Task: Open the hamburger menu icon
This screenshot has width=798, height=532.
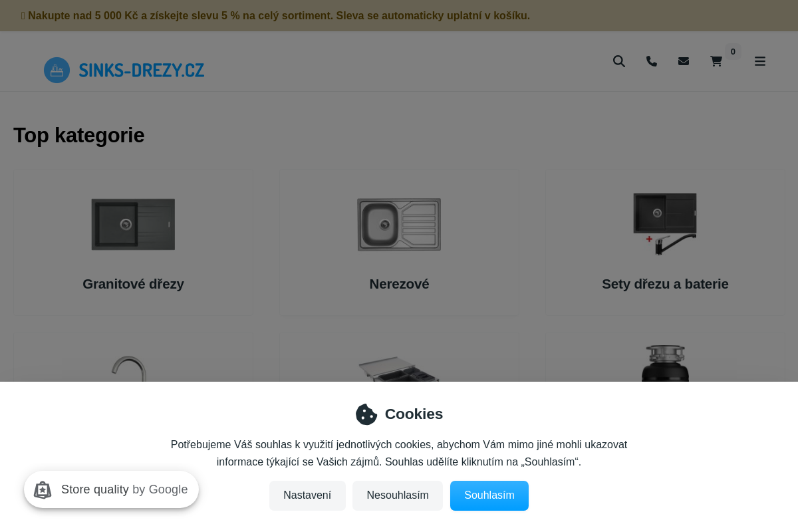Action: (760, 61)
